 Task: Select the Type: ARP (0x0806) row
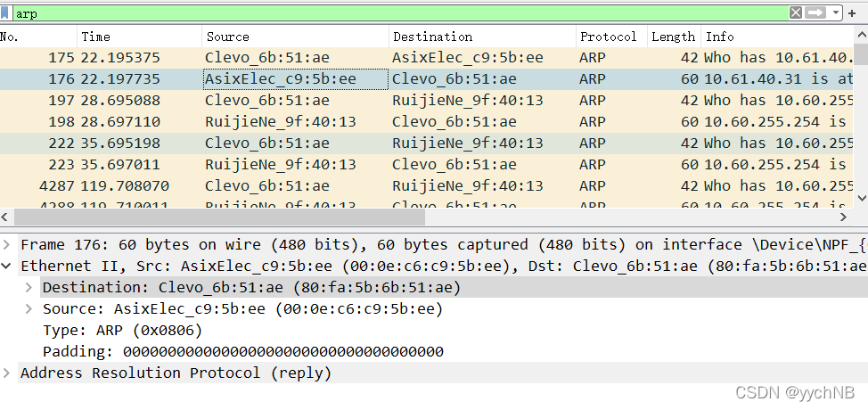coord(454,331)
